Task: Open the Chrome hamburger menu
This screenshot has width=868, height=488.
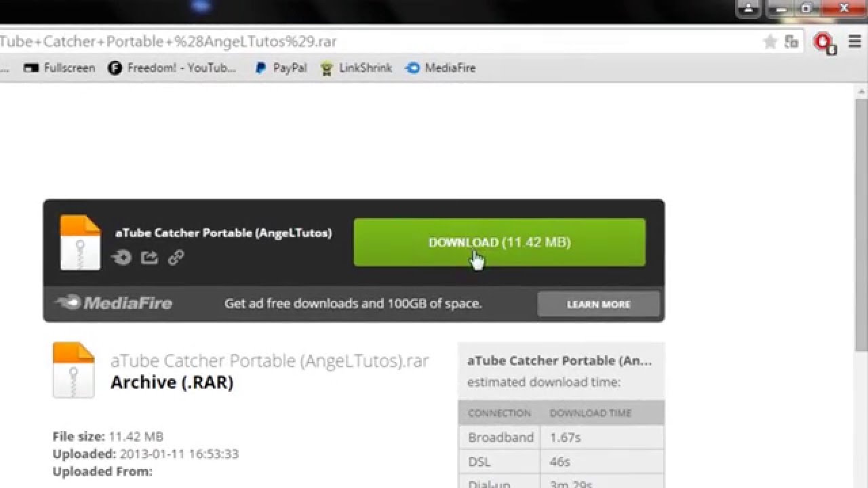Action: [854, 42]
